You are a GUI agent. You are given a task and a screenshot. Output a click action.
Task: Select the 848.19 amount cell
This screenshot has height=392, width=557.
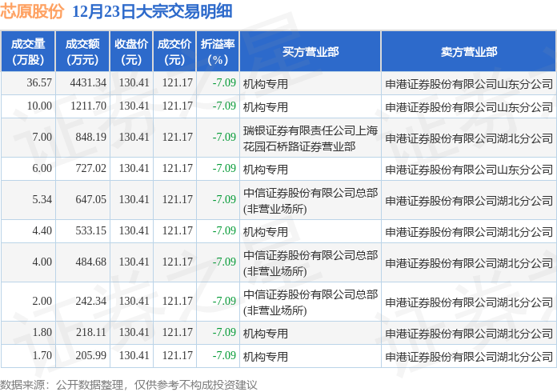click(x=90, y=137)
